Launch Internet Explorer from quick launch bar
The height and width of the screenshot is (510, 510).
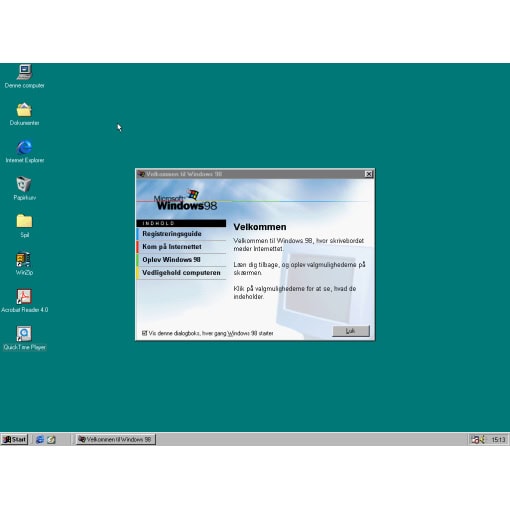click(x=40, y=439)
